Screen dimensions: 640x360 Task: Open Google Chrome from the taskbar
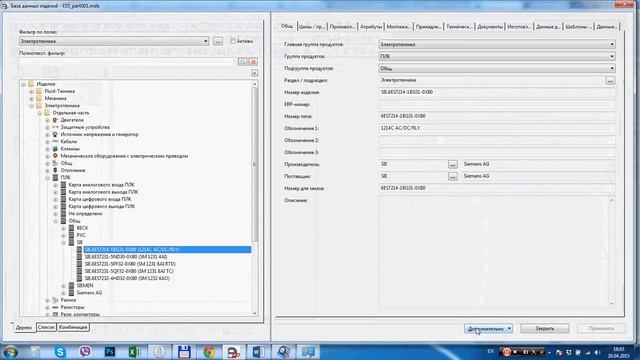[x=209, y=352]
